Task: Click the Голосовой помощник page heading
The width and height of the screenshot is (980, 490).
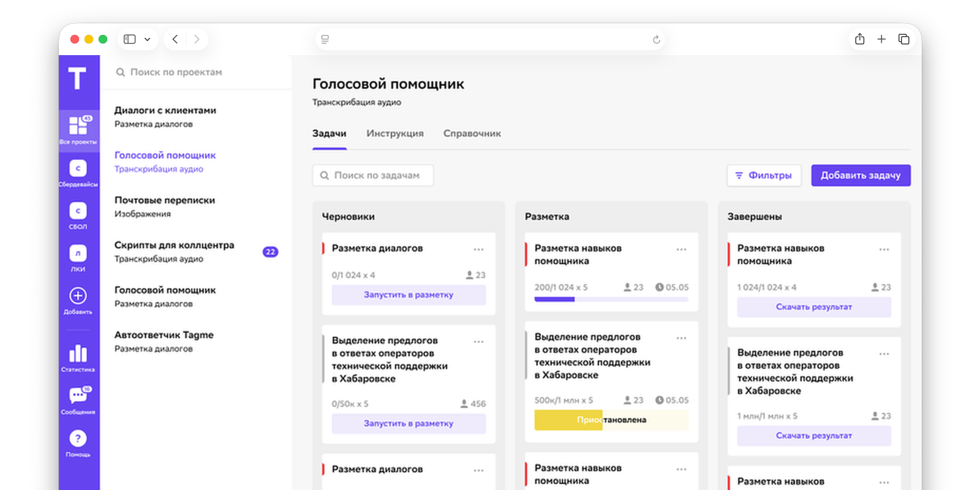Action: point(388,84)
